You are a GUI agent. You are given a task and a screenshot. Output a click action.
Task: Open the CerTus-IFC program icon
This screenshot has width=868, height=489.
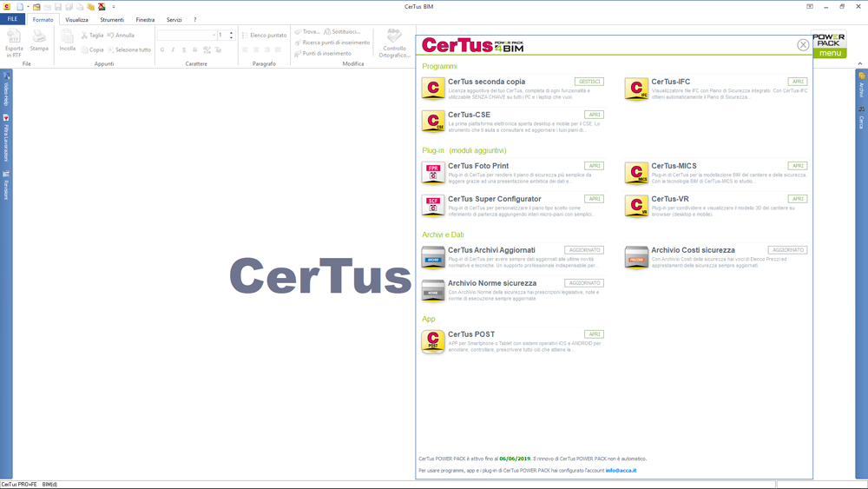click(636, 89)
